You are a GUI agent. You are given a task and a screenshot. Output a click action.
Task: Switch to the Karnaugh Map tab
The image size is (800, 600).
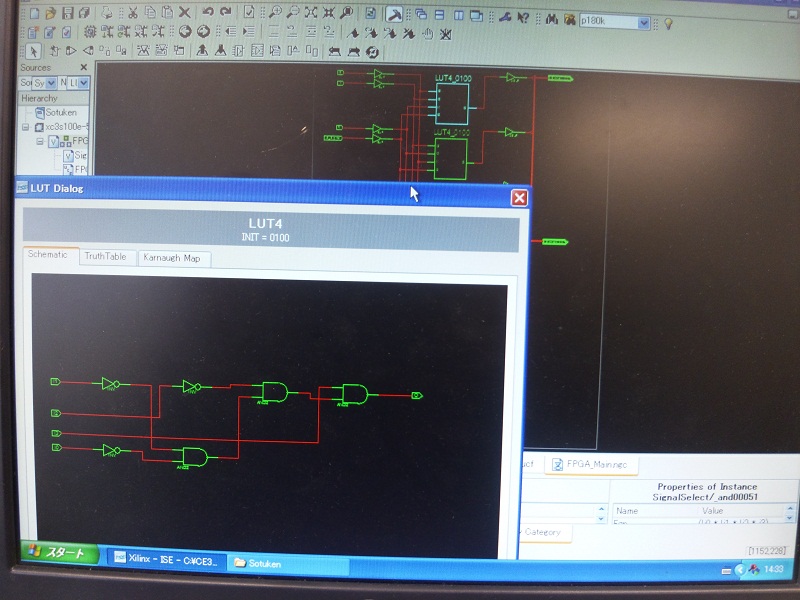pos(172,258)
